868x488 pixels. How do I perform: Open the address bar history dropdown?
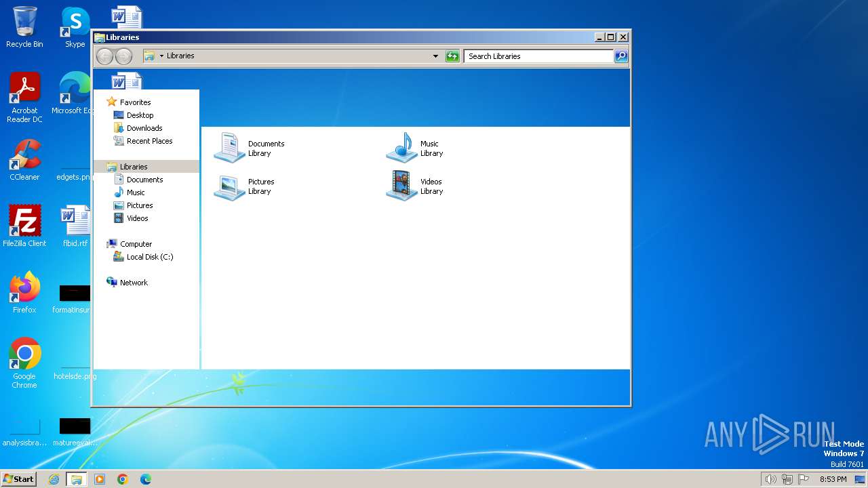pos(435,56)
